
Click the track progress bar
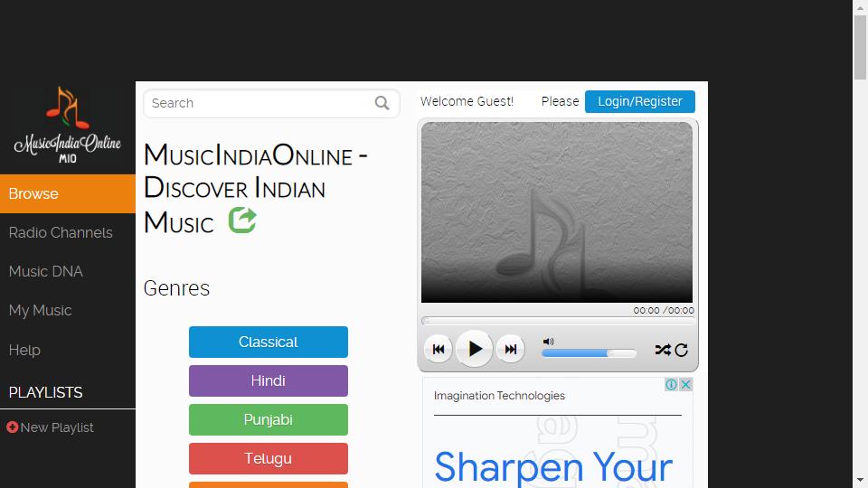pos(558,320)
